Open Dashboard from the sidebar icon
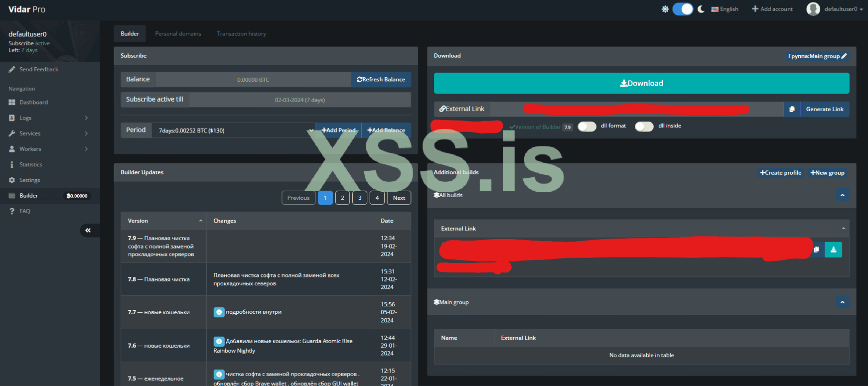This screenshot has width=868, height=386. coord(12,103)
